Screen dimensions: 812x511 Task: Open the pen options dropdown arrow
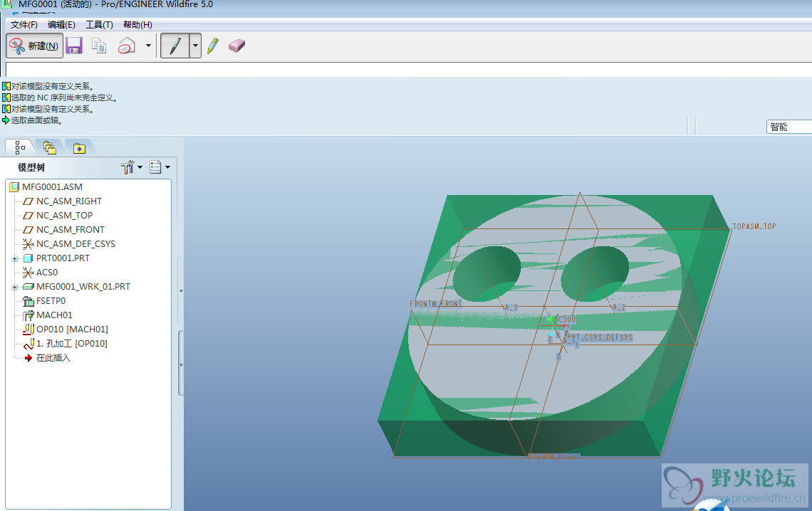click(x=195, y=46)
